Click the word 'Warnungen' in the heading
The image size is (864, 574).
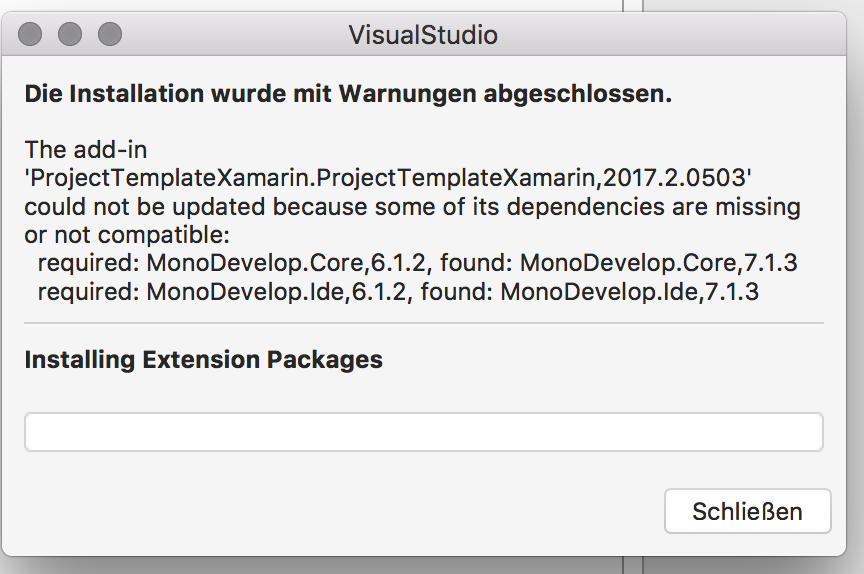408,95
